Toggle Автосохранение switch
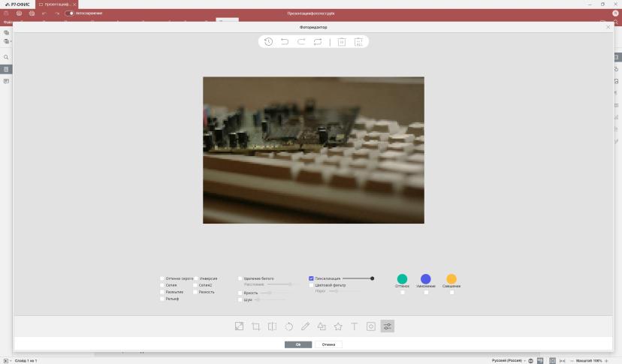This screenshot has height=364, width=622. tap(69, 13)
